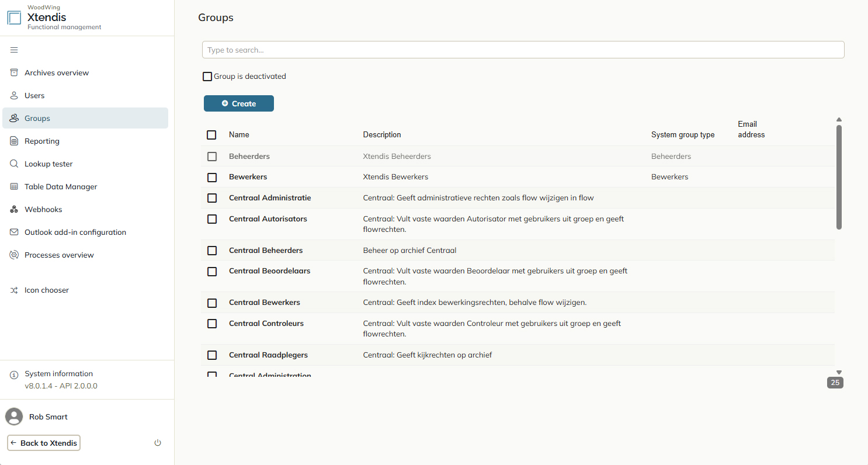The width and height of the screenshot is (868, 465).
Task: Collapse the sidebar with the hamburger icon
Action: pyautogui.click(x=14, y=50)
